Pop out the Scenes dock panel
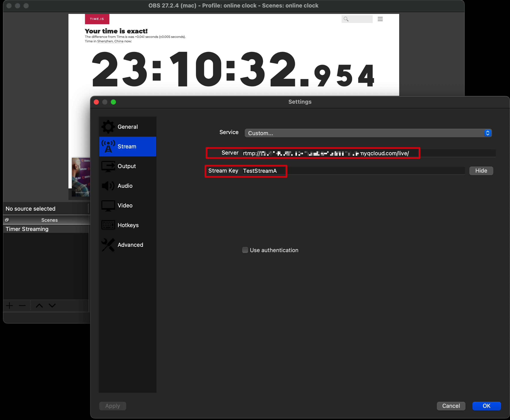 pos(7,220)
